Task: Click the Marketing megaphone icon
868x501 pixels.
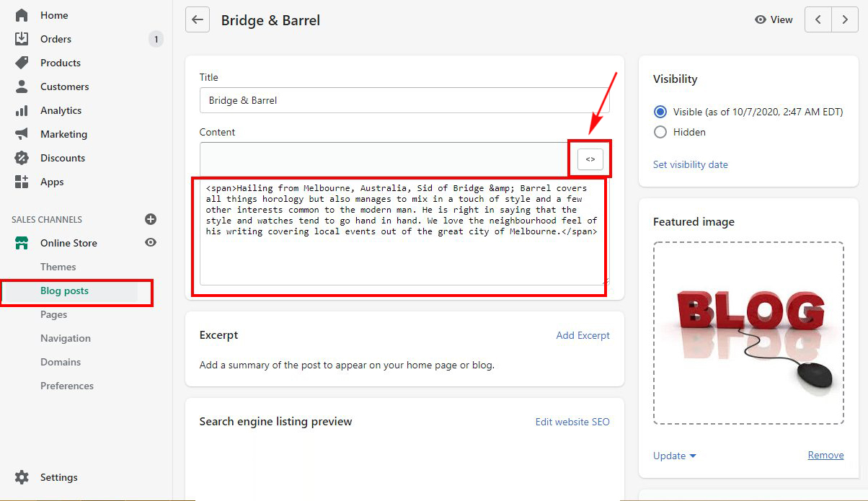Action: 22,134
